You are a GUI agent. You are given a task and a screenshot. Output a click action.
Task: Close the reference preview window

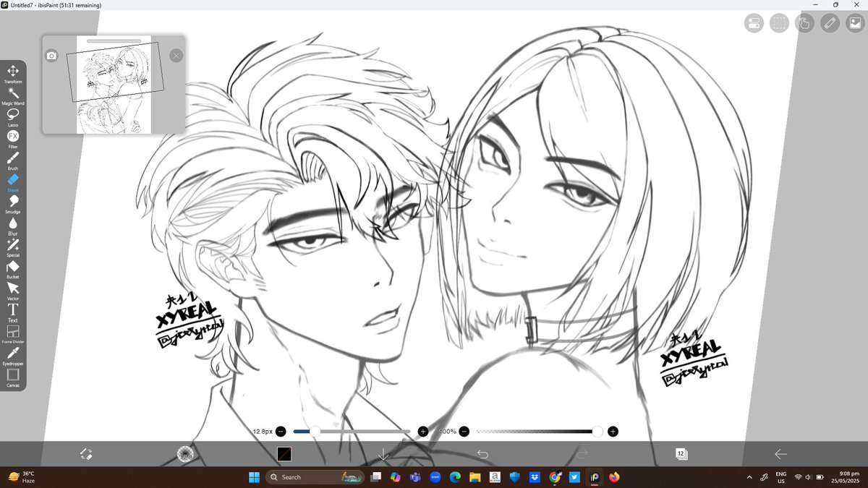[x=176, y=56]
